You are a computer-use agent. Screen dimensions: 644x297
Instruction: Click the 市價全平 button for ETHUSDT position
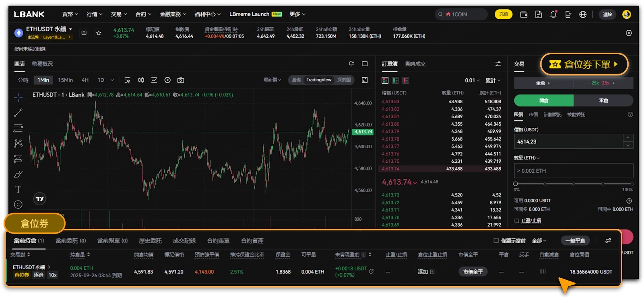click(473, 272)
